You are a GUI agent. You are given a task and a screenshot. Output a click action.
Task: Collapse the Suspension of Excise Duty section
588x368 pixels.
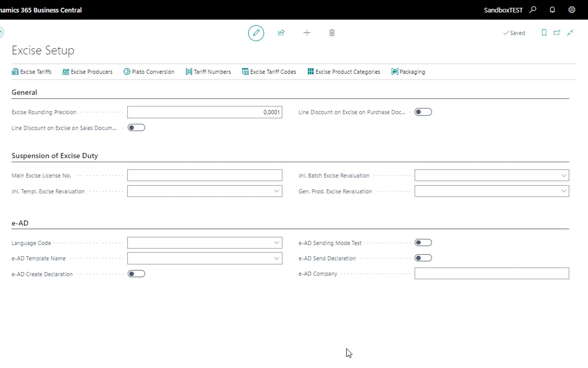tap(55, 156)
